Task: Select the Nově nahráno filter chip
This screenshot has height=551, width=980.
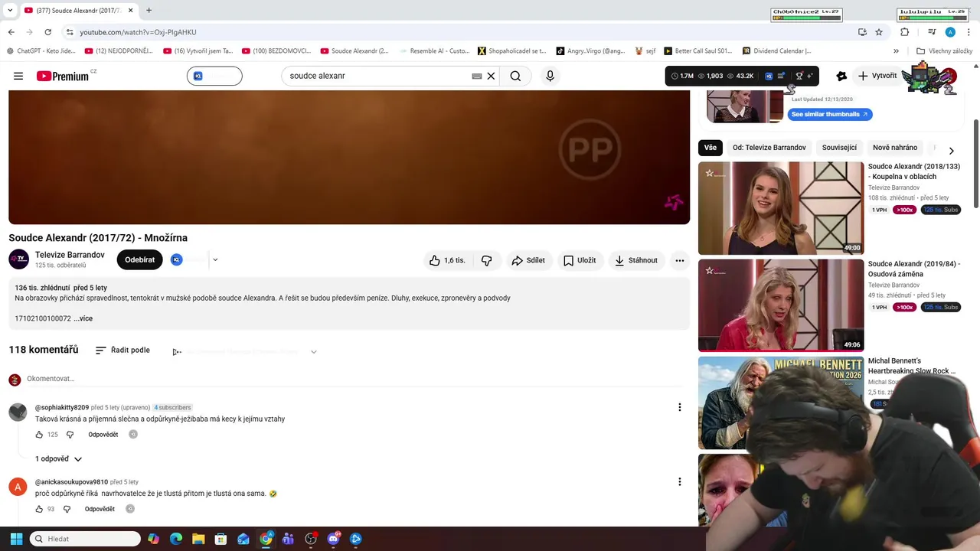Action: pos(895,148)
